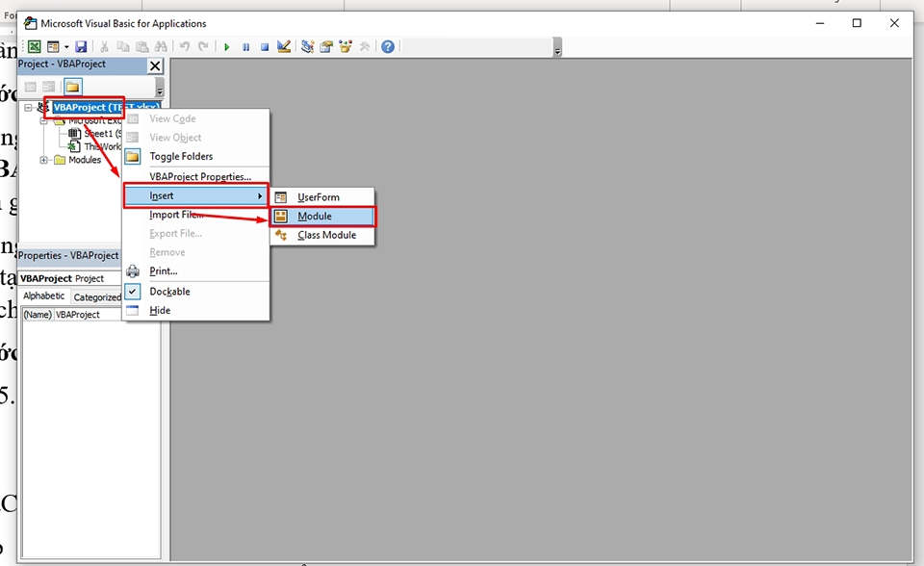Click the Break pause icon
The image size is (924, 566).
(245, 46)
